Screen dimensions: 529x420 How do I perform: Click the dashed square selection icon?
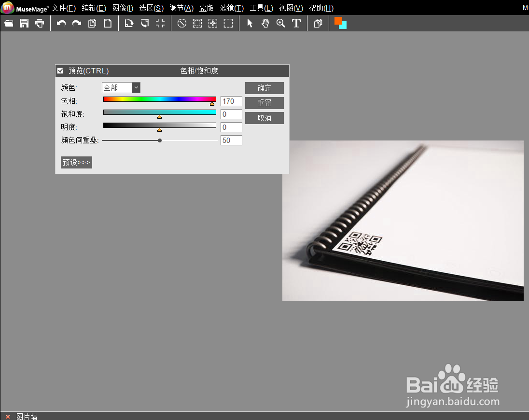[197, 23]
